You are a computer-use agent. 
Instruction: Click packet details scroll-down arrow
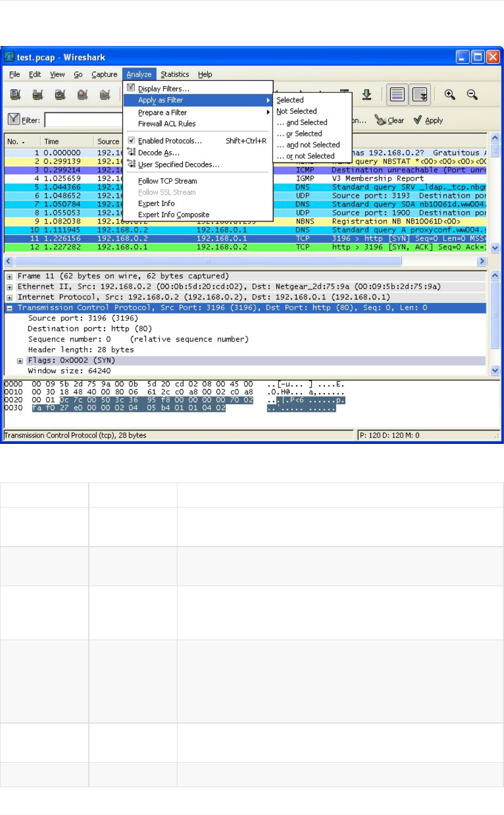[x=495, y=370]
